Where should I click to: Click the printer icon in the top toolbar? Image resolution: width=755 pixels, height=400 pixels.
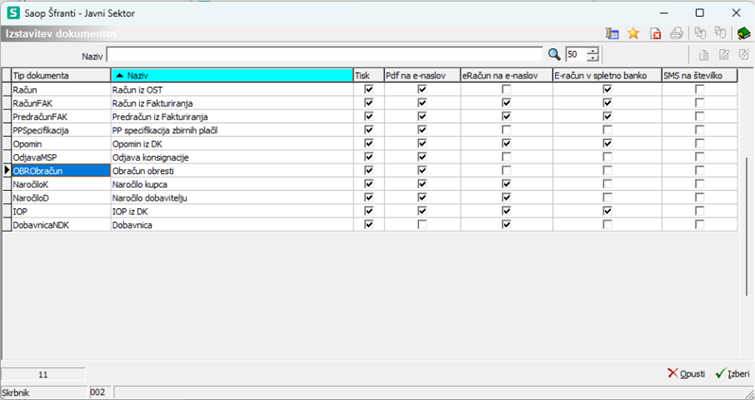(677, 33)
